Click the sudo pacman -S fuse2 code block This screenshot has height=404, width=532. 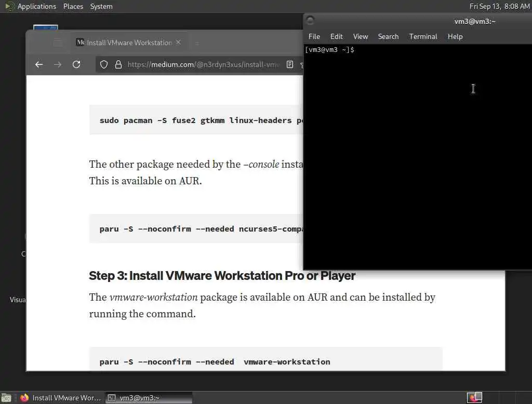click(x=196, y=120)
